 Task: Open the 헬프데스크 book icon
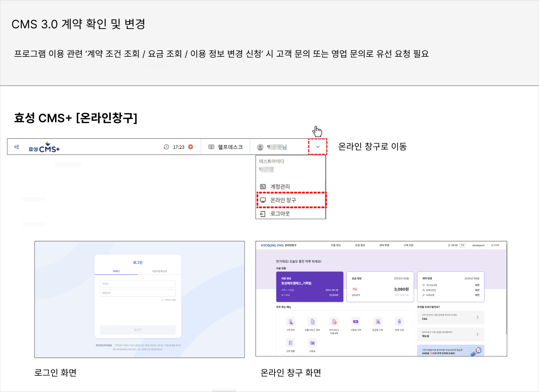211,147
